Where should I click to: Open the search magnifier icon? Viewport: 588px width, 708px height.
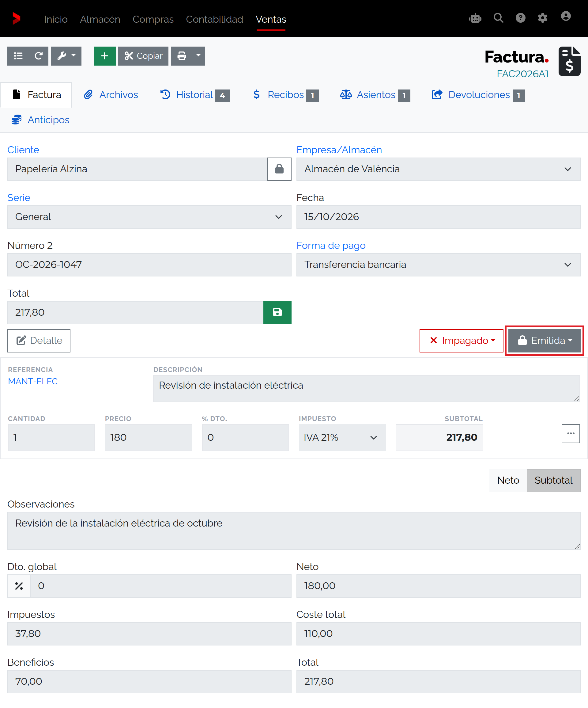coord(498,18)
